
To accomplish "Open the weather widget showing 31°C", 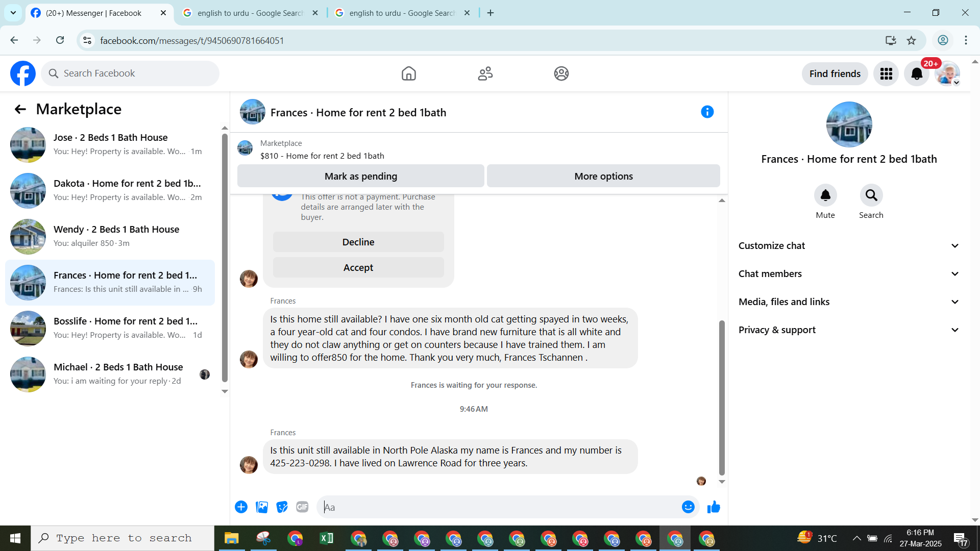I will (x=817, y=538).
